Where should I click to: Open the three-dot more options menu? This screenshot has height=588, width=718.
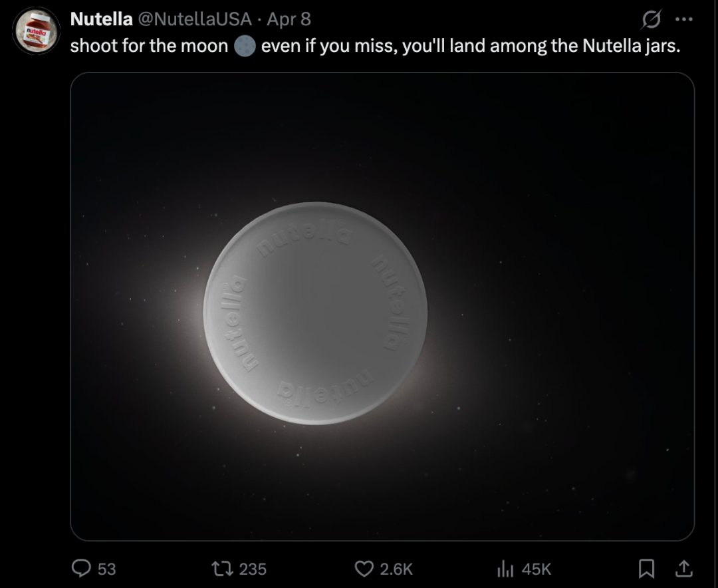click(x=683, y=19)
